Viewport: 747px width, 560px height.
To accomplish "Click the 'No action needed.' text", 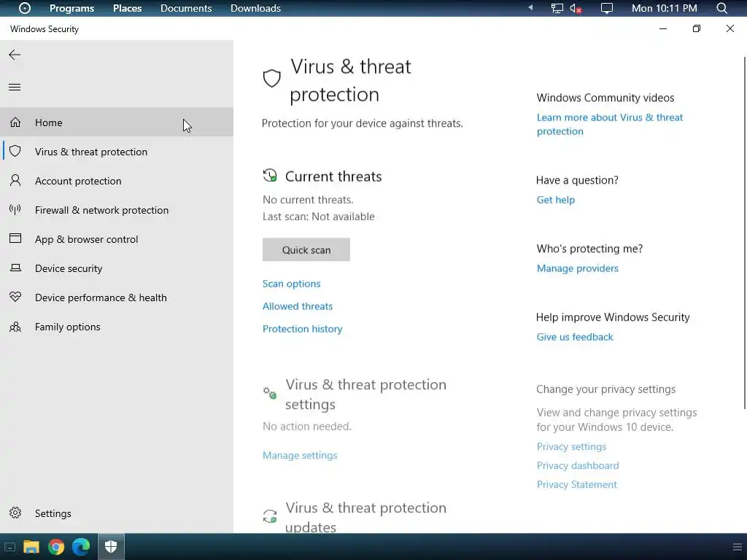I will pos(307,426).
